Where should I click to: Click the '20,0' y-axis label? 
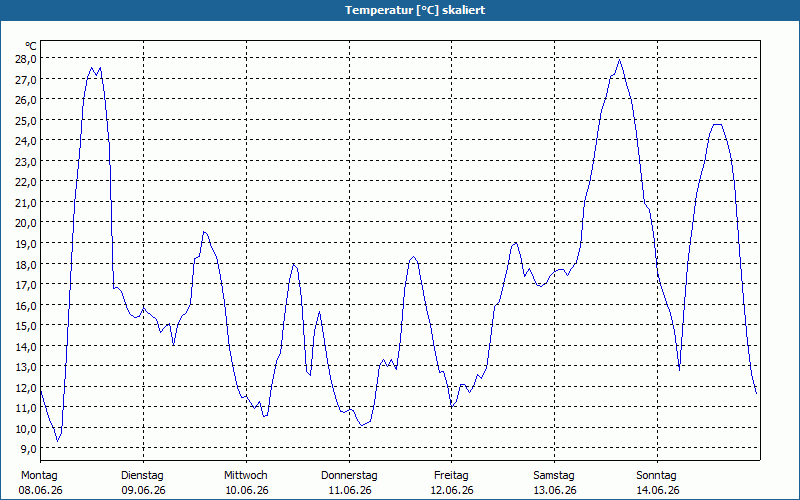[26, 223]
